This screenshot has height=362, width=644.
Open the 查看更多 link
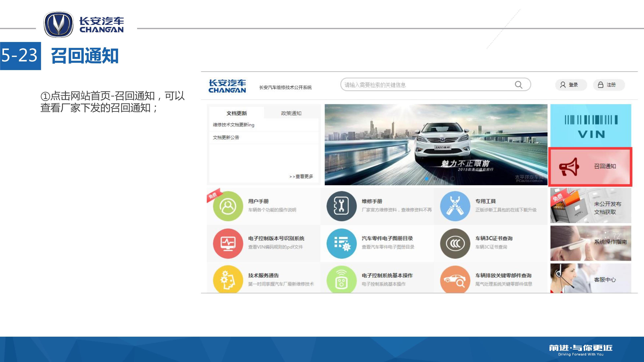(301, 176)
